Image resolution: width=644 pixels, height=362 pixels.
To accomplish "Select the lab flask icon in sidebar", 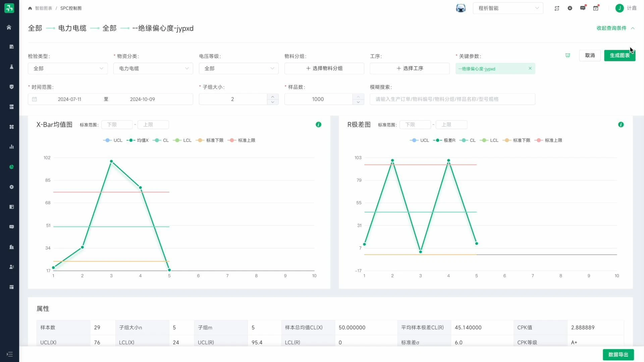I will coord(11,67).
